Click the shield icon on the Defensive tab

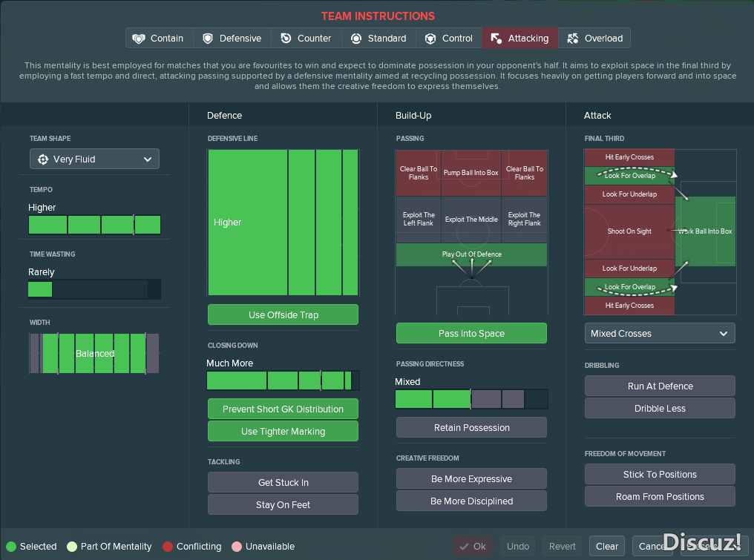click(208, 39)
